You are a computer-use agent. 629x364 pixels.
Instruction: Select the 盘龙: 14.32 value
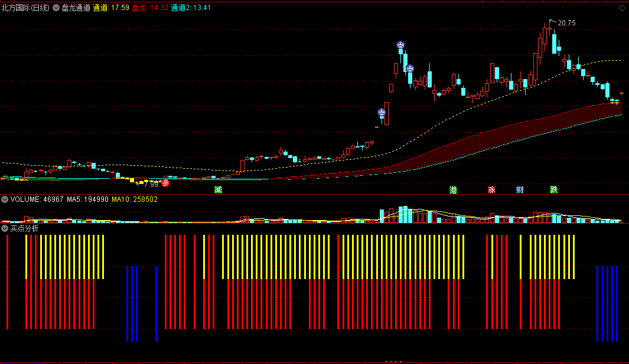(x=150, y=8)
